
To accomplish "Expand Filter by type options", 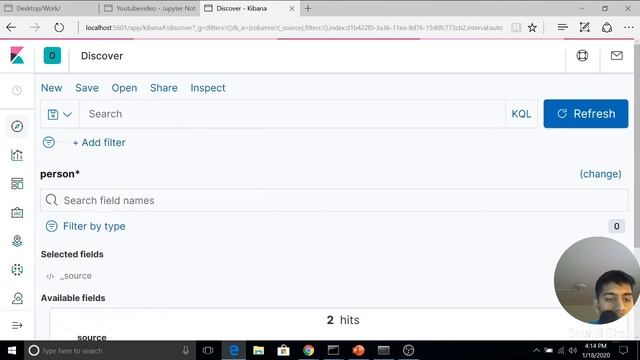I will (94, 226).
